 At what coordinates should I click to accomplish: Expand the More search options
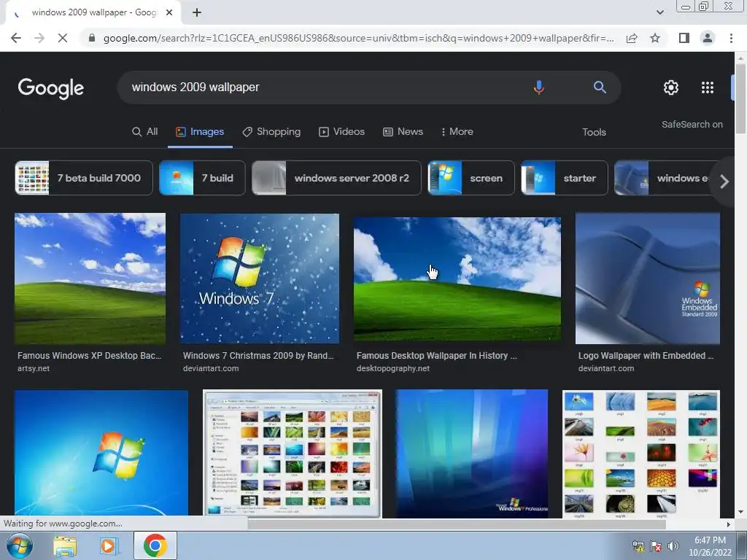[457, 131]
